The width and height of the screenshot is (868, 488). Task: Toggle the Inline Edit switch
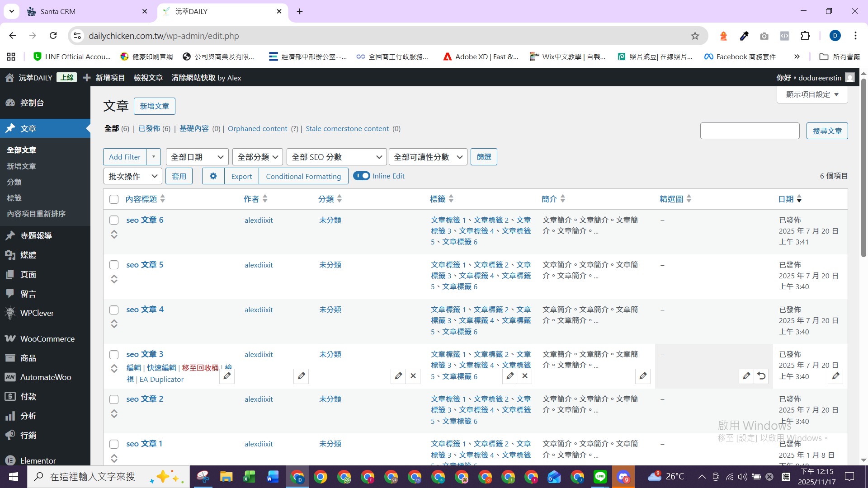point(362,176)
